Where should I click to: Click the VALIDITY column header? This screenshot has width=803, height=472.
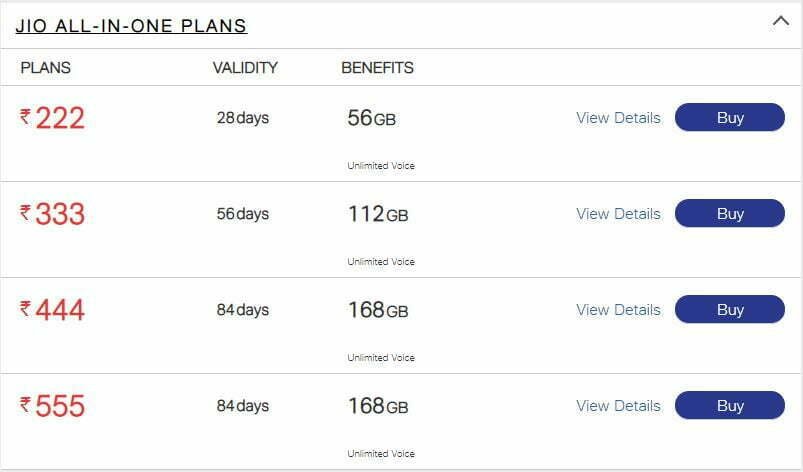click(245, 68)
